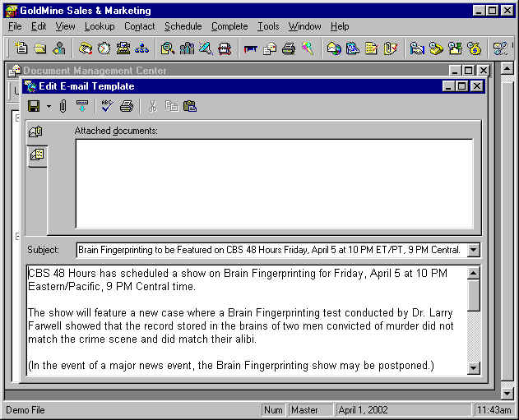This screenshot has width=519, height=420.
Task: Click the green flag with clock icon
Action: 455,48
